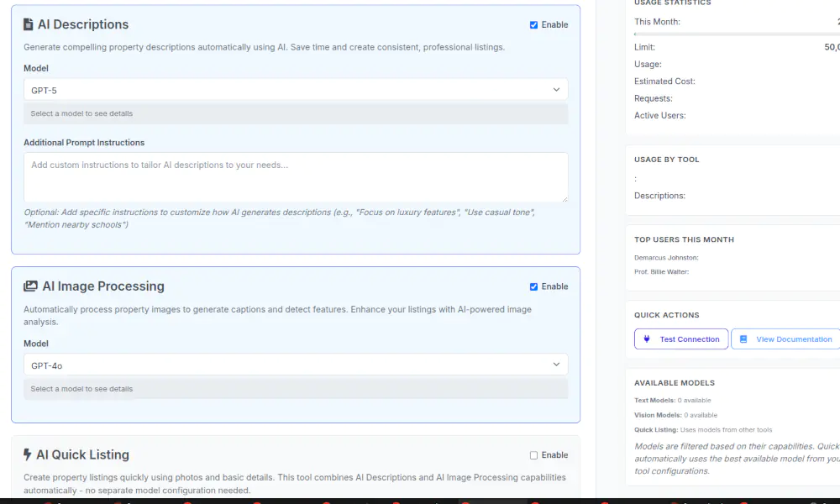This screenshot has width=840, height=504.
Task: Click the Additional Prompt Instructions label
Action: click(84, 143)
